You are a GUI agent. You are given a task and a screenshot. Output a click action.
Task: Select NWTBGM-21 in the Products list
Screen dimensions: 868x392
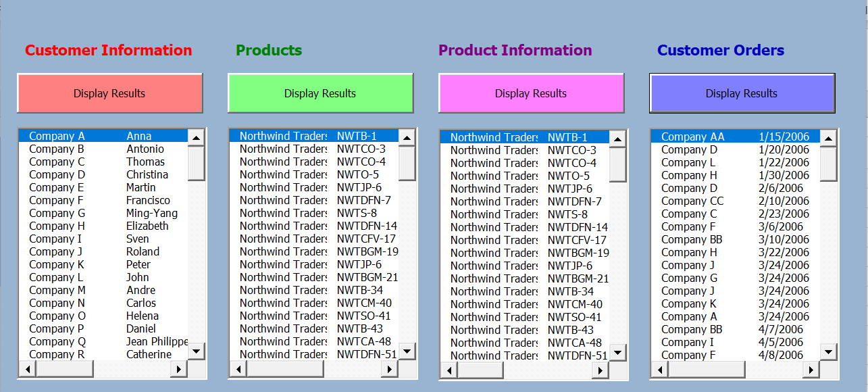(315, 277)
